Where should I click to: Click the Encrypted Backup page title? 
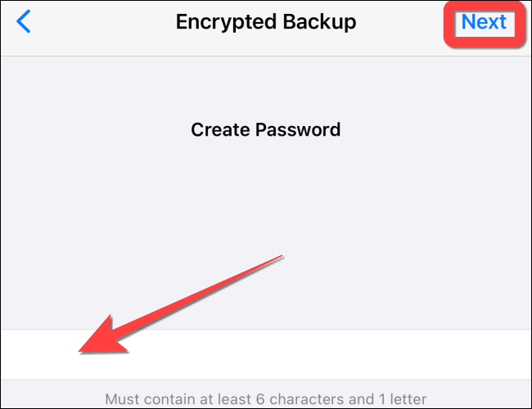266,22
